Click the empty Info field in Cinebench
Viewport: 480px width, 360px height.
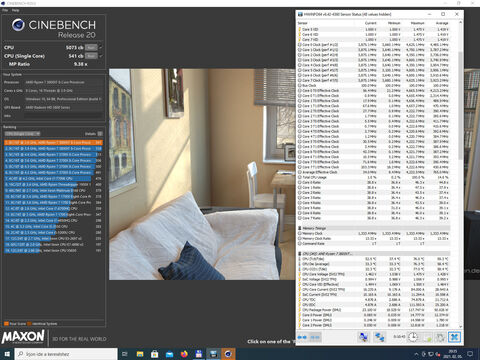click(63, 116)
